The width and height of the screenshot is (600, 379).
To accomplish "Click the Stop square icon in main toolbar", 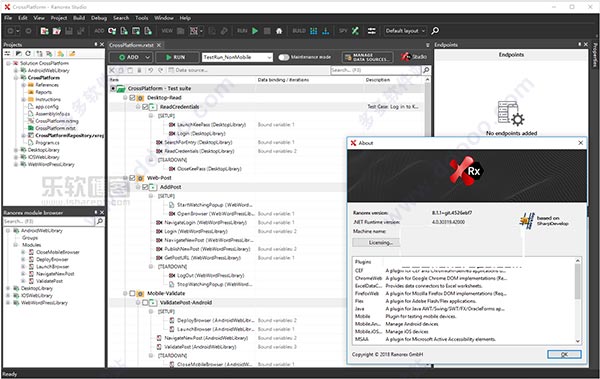I will coord(267,31).
